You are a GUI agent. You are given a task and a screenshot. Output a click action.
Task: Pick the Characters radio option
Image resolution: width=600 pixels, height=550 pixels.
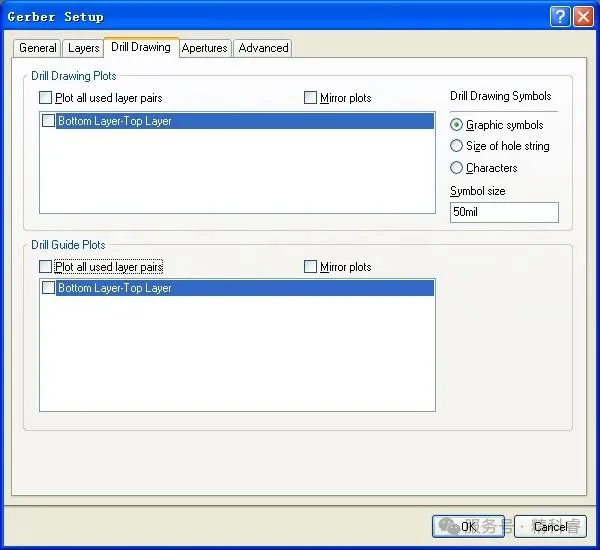[457, 168]
